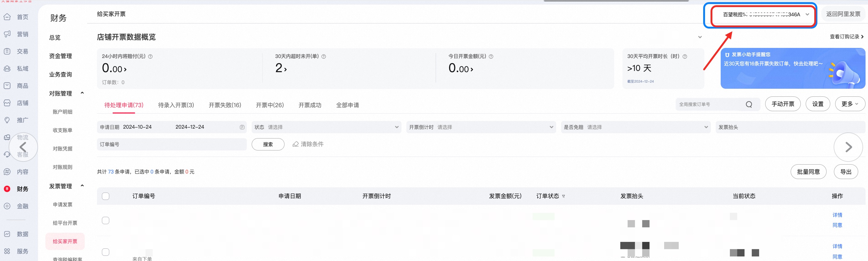Click 详情 link in first order row

pos(837,215)
